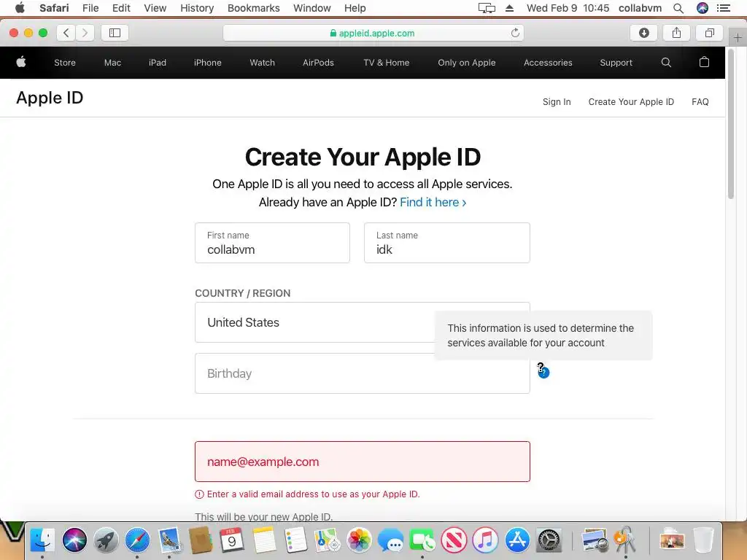Click the appleid.apple.com address bar
Screen dimensions: 747x560
tap(373, 33)
